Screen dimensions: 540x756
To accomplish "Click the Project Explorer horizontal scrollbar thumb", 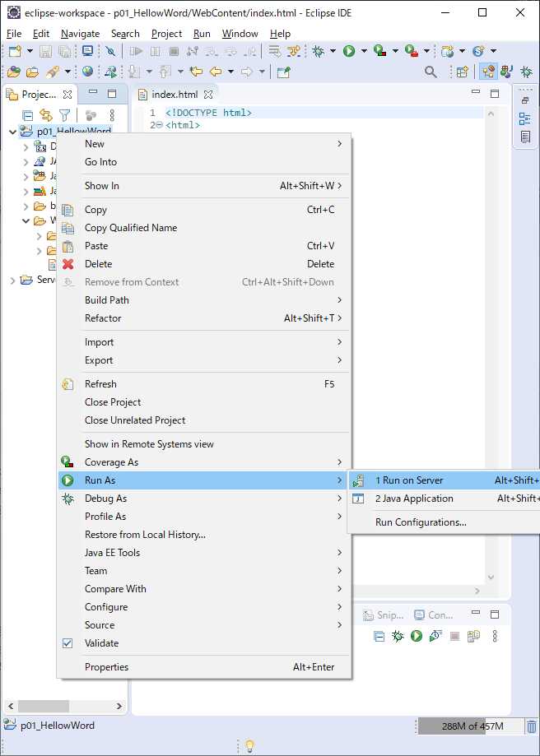I will pos(44,707).
